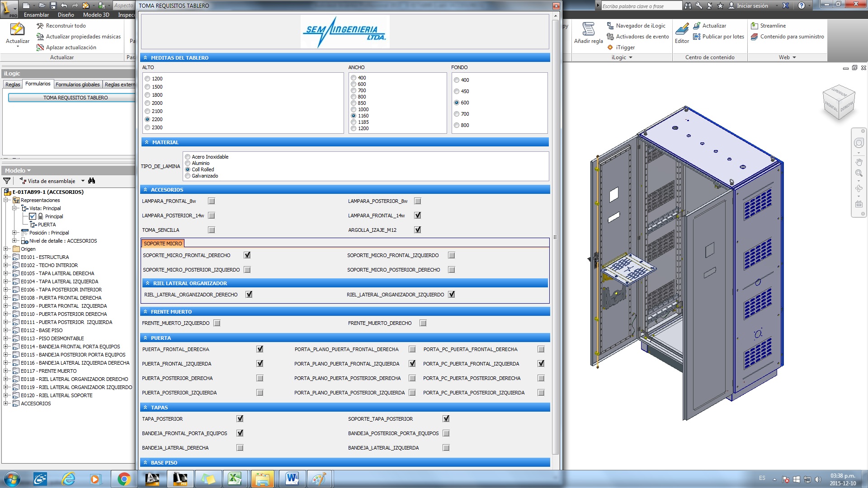Open Google Chrome from the taskbar
This screenshot has width=868, height=488.
pos(124,479)
